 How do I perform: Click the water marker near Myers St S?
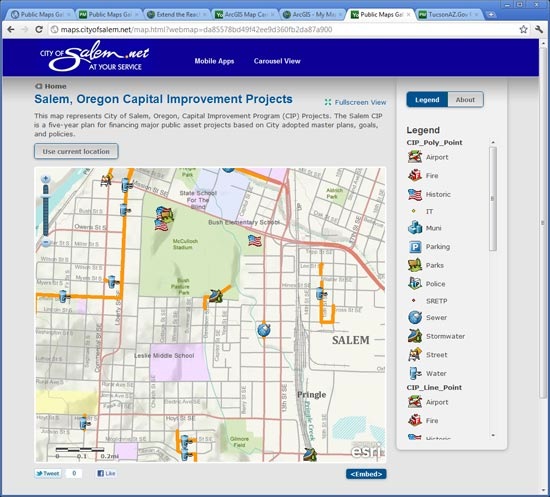112,281
